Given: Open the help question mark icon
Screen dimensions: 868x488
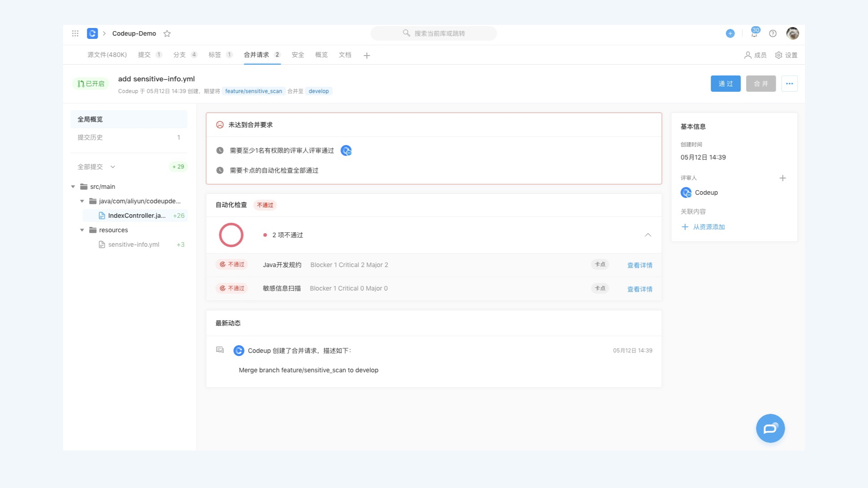Looking at the screenshot, I should tap(773, 33).
